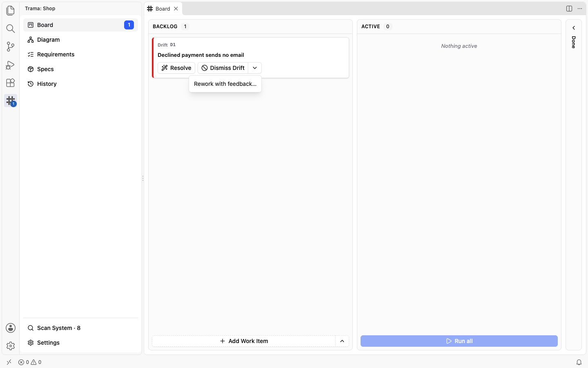The width and height of the screenshot is (588, 368).
Task: Open the Extensions blocks icon
Action: (x=11, y=83)
